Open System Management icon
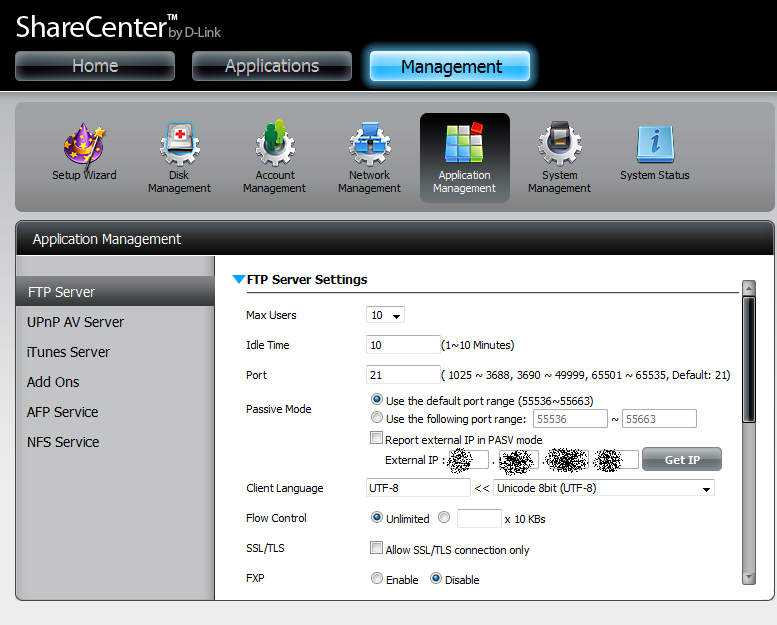This screenshot has width=777, height=625. click(559, 158)
